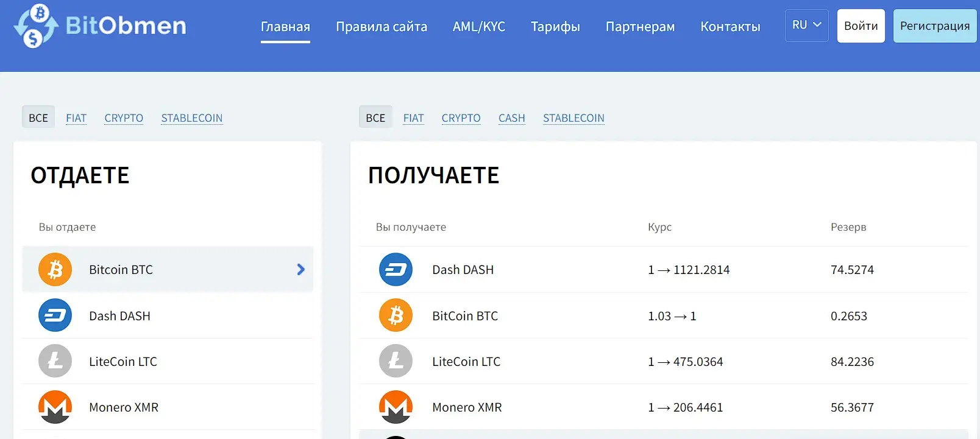
Task: Click reserve value 0.2653
Action: (848, 316)
